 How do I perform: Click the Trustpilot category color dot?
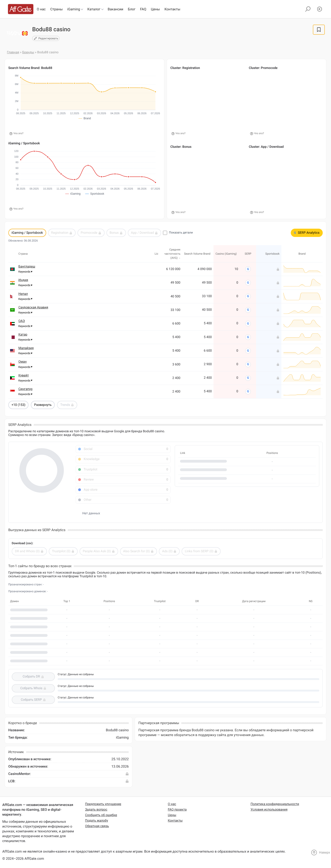pyautogui.click(x=80, y=469)
